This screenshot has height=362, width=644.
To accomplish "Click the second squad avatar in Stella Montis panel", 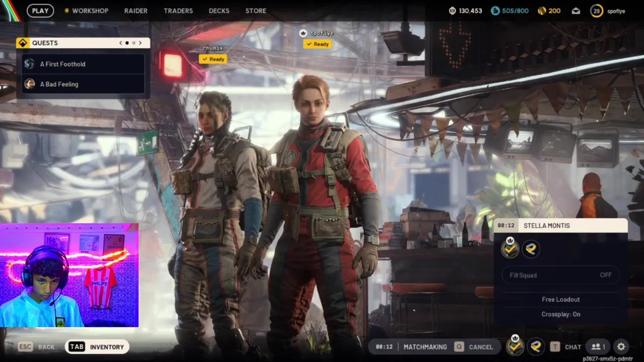I will tap(531, 248).
